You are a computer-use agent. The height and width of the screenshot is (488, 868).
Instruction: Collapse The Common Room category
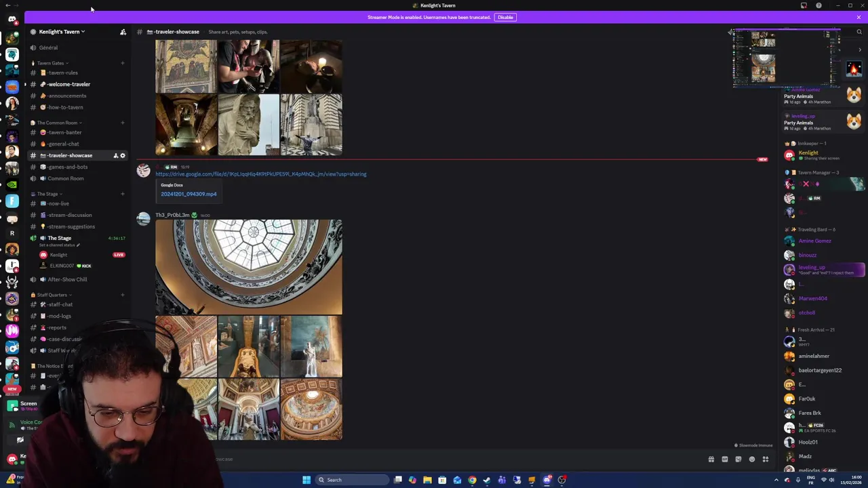(57, 123)
